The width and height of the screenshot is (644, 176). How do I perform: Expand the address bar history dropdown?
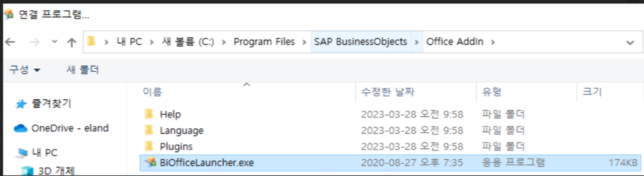[630, 43]
